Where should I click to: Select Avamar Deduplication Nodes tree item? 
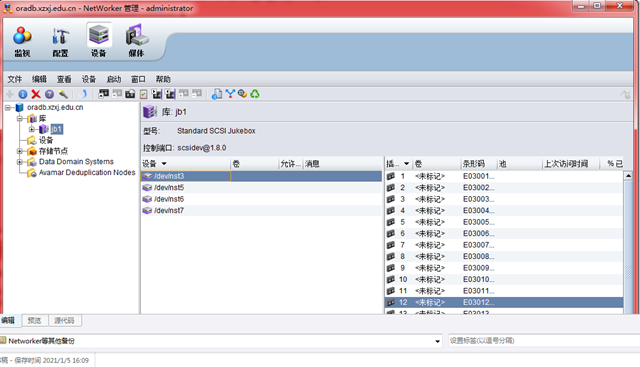pos(87,173)
